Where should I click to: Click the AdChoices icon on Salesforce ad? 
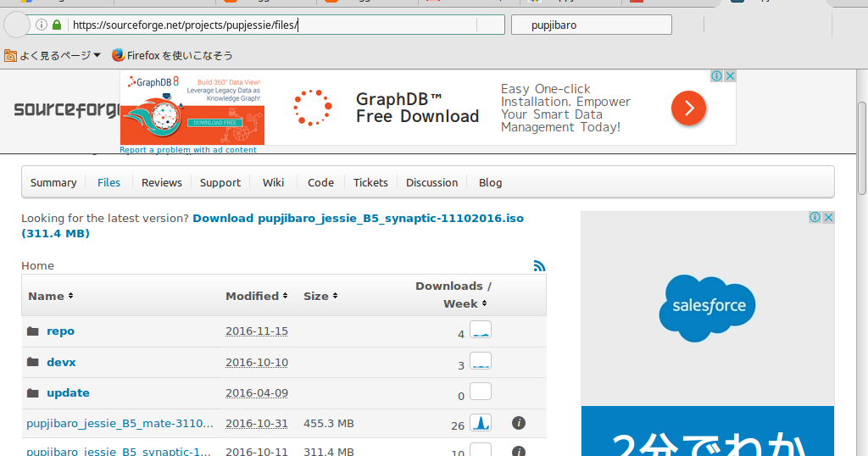[x=815, y=217]
